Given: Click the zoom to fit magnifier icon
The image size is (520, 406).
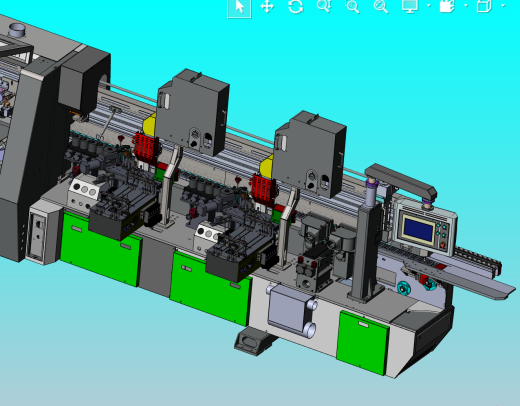Looking at the screenshot, I should point(381,6).
